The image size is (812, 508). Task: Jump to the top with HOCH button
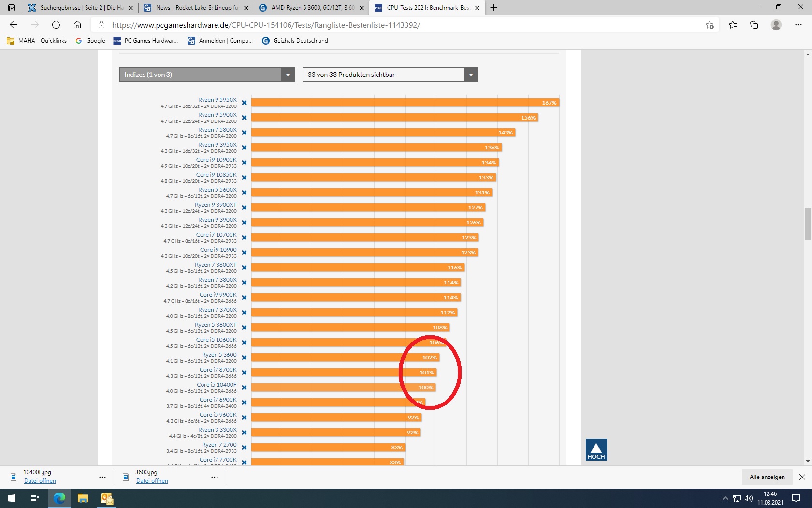pyautogui.click(x=596, y=450)
